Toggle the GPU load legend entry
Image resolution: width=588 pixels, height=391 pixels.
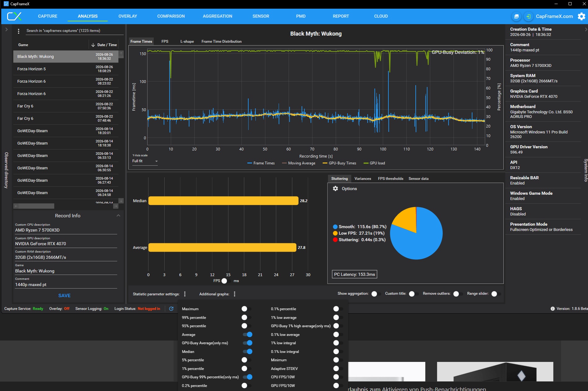(374, 163)
